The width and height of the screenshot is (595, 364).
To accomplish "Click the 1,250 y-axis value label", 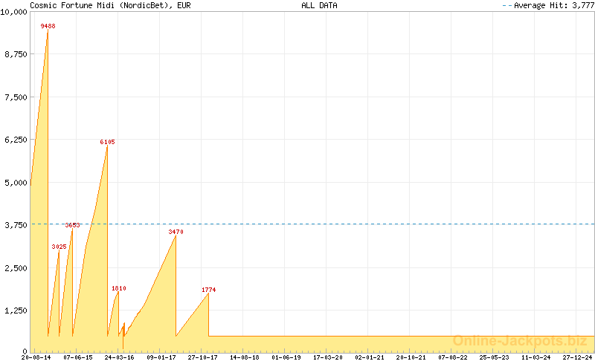I will click(x=15, y=311).
